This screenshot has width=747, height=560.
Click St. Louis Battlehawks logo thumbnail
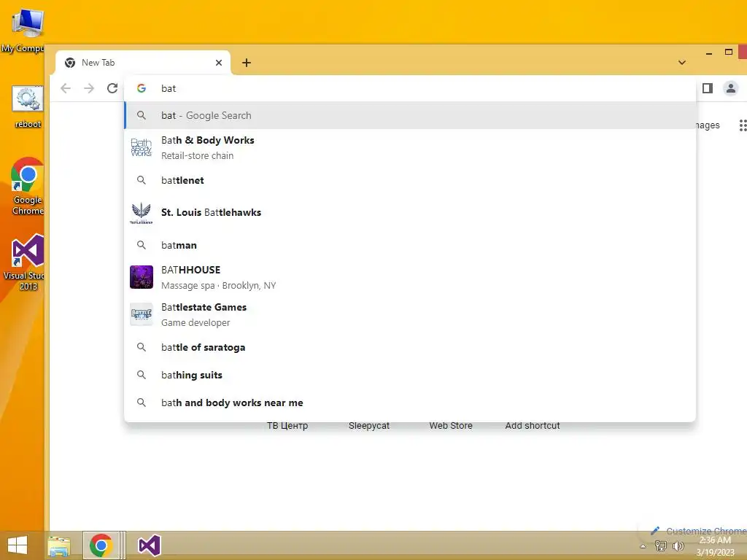pos(142,213)
